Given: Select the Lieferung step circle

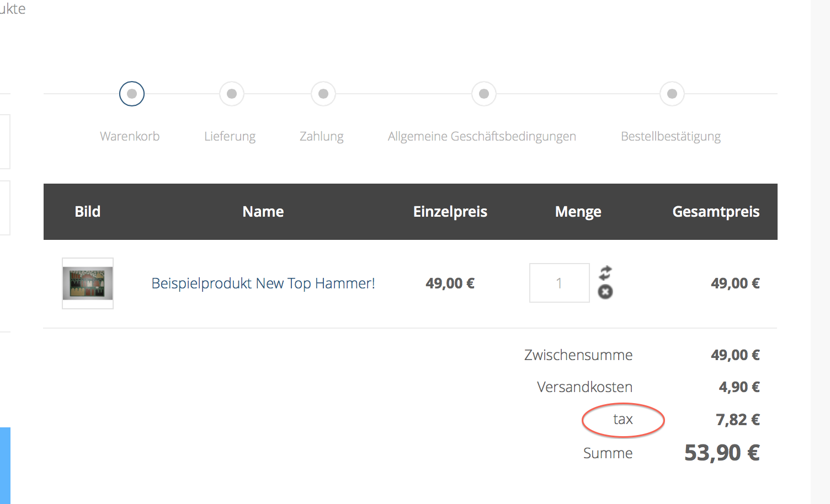Looking at the screenshot, I should coord(232,94).
